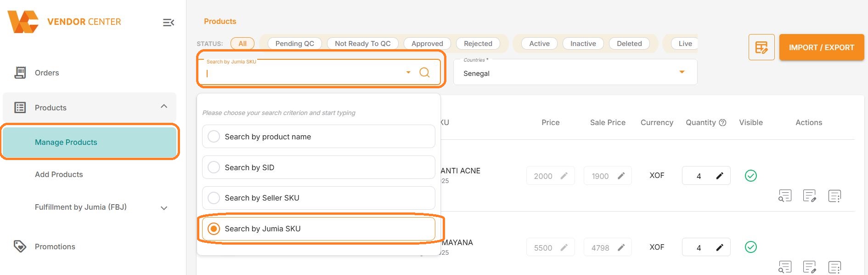Click the pencil-list action icon for MAYANA

tap(810, 267)
